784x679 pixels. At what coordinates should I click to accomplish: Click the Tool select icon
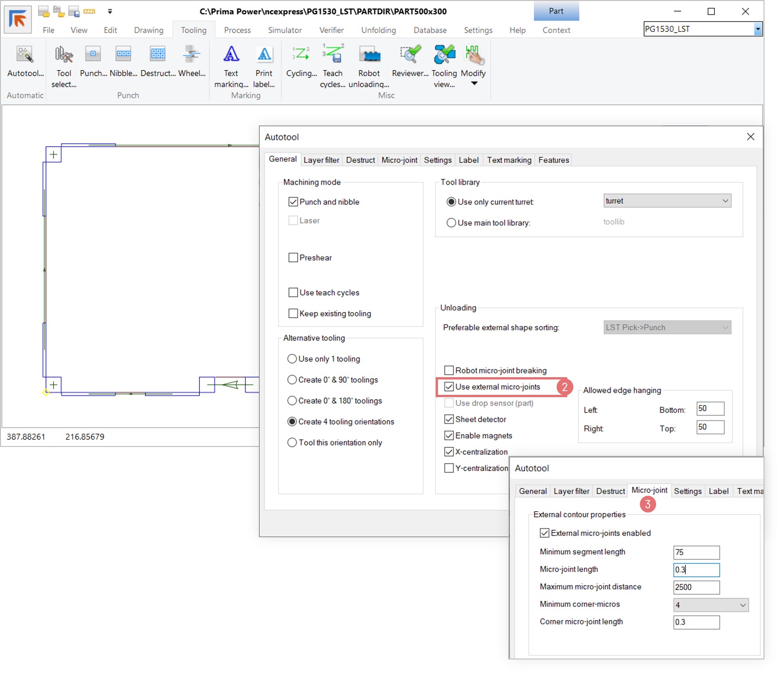point(64,55)
